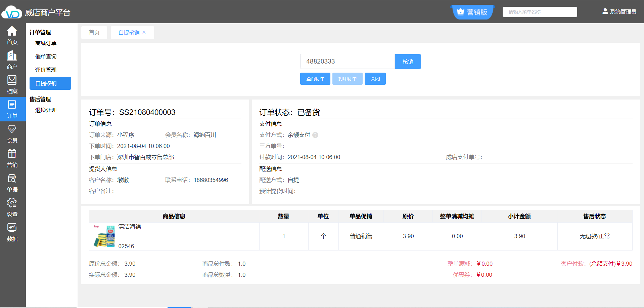Click the 查询订单 button
This screenshot has width=644, height=308.
click(315, 79)
